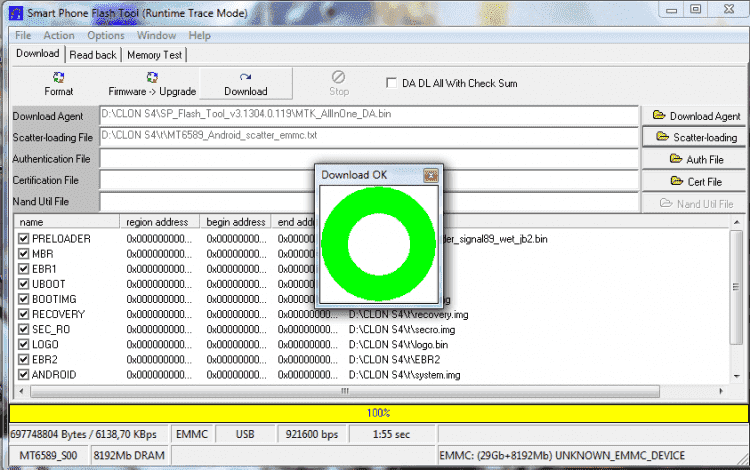750x470 pixels.
Task: Click the Scatter-loading File path field
Action: coord(369,136)
